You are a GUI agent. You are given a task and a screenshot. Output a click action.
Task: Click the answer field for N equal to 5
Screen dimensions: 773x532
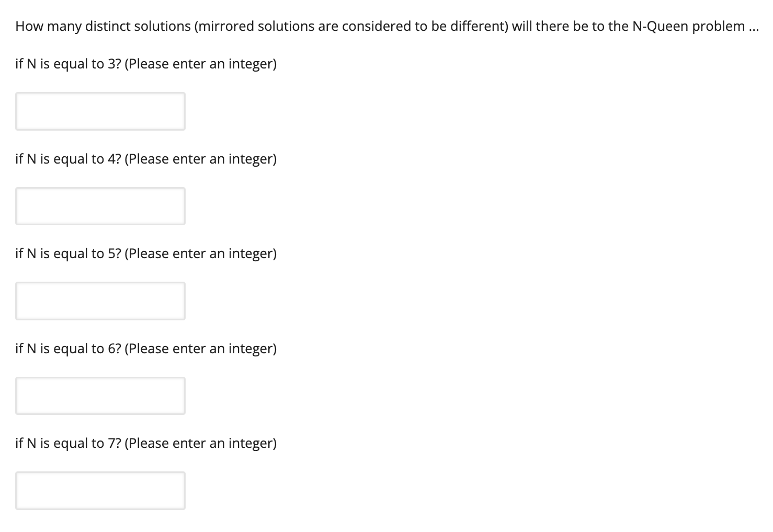100,300
